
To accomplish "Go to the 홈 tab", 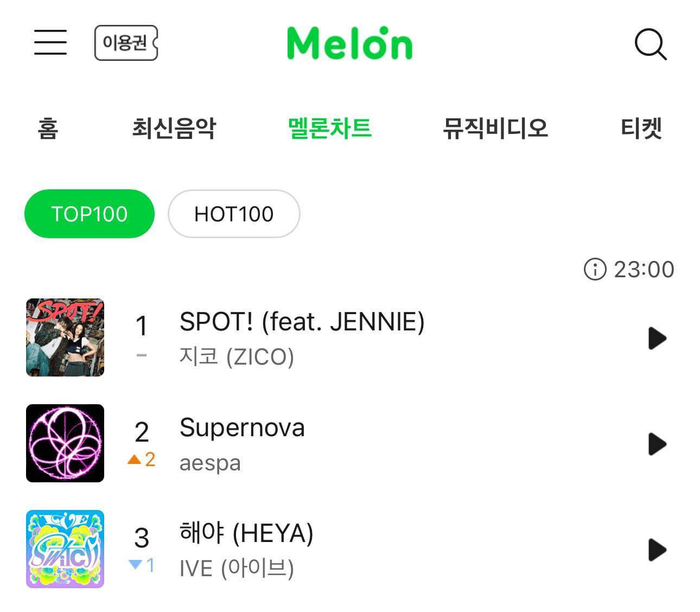I will pyautogui.click(x=48, y=129).
